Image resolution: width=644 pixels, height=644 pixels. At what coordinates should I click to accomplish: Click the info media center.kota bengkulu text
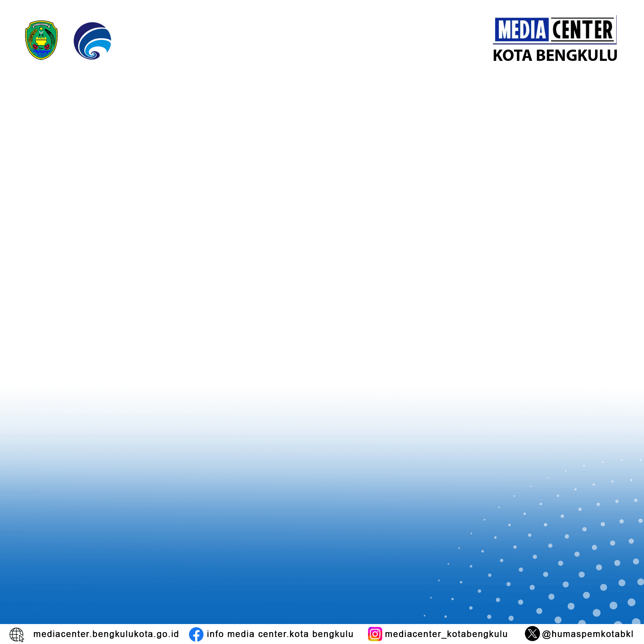280,634
